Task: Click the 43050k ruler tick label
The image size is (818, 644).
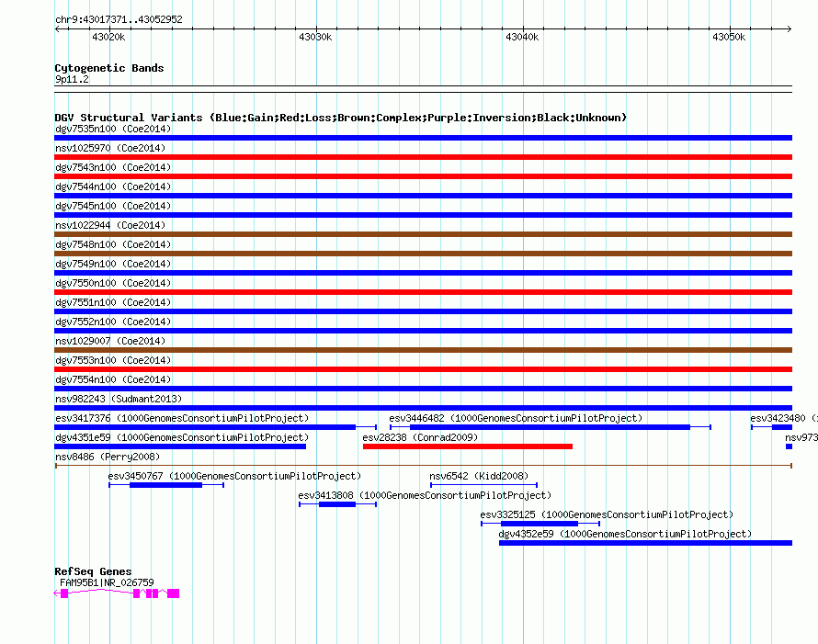Action: tap(729, 37)
